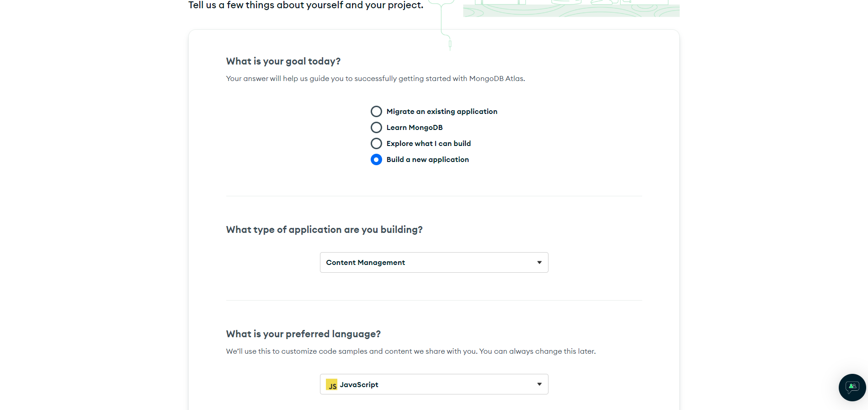Click the 'What is your preferred language?' heading

[303, 334]
